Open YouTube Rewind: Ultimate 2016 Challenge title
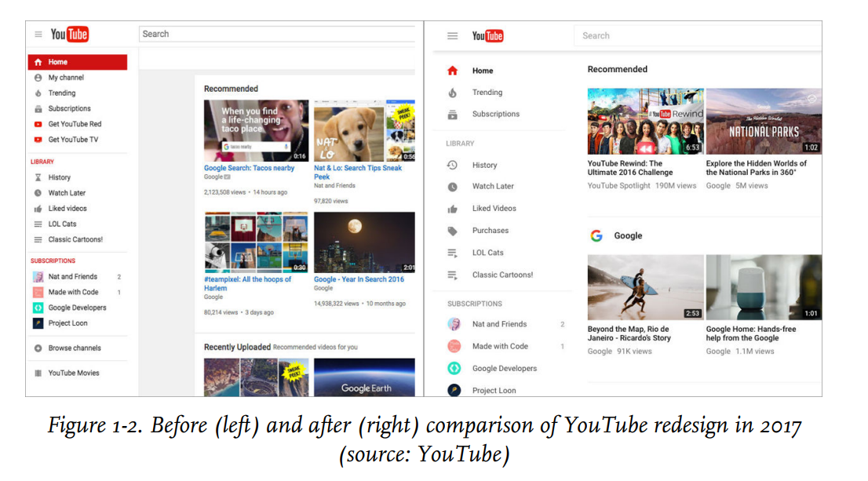This screenshot has width=868, height=481. (x=630, y=168)
